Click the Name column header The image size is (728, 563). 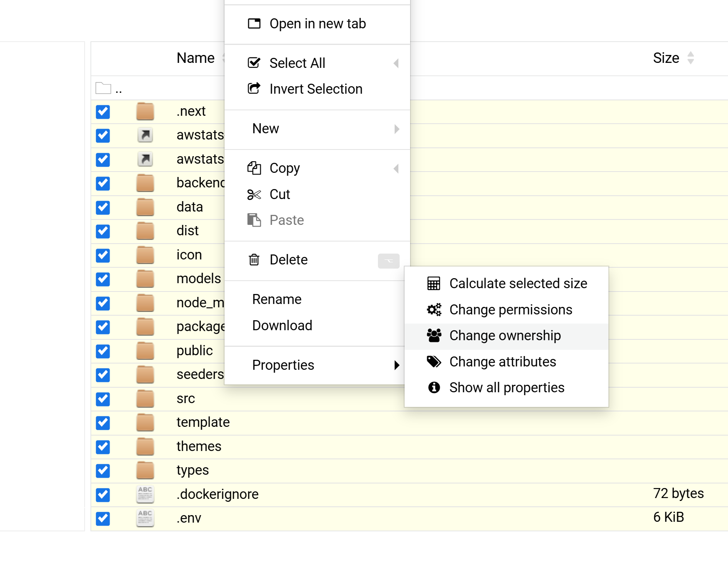click(x=195, y=58)
